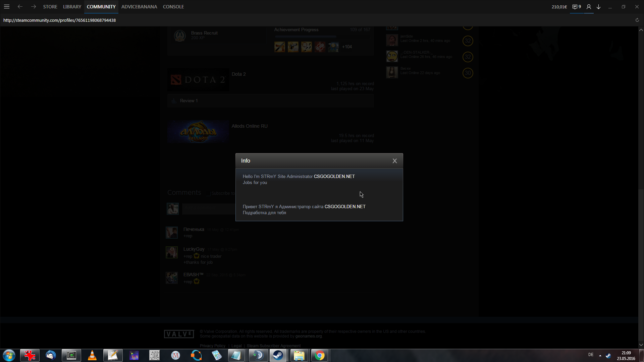Viewport: 644px width, 362px height.
Task: Click the forward navigation arrow
Action: point(34,7)
